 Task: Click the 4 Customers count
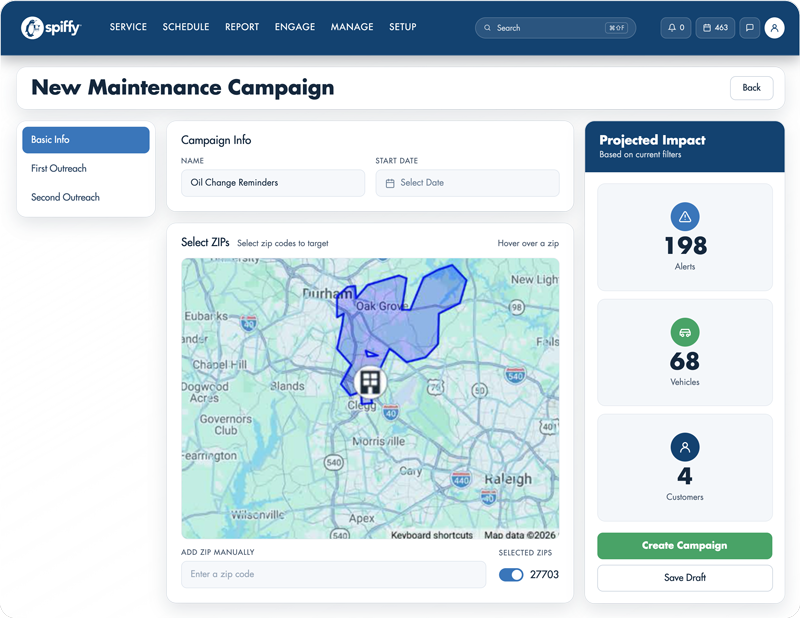coord(685,476)
